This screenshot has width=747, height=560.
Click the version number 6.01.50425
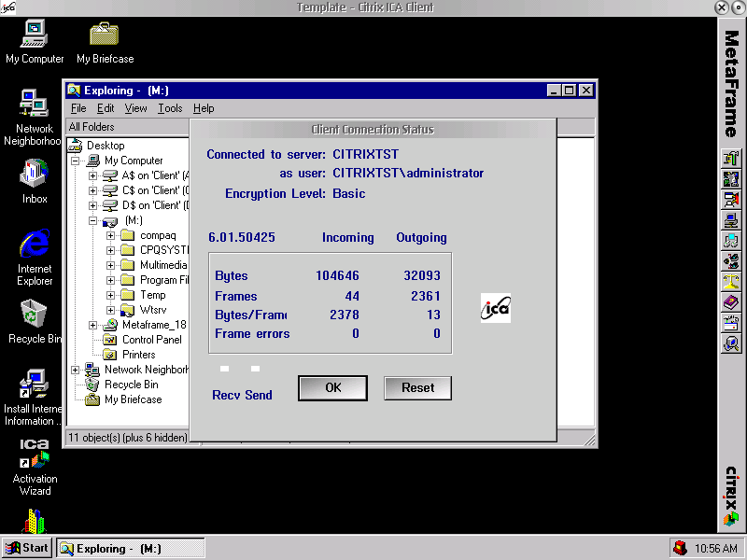click(x=242, y=238)
